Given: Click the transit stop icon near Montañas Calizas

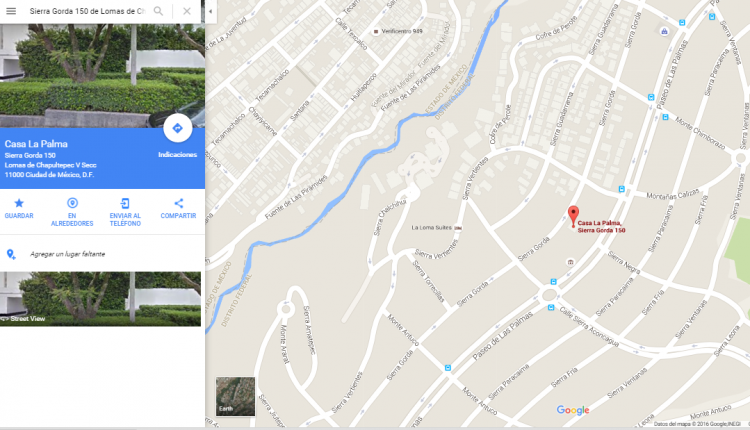Looking at the screenshot, I should (621, 189).
